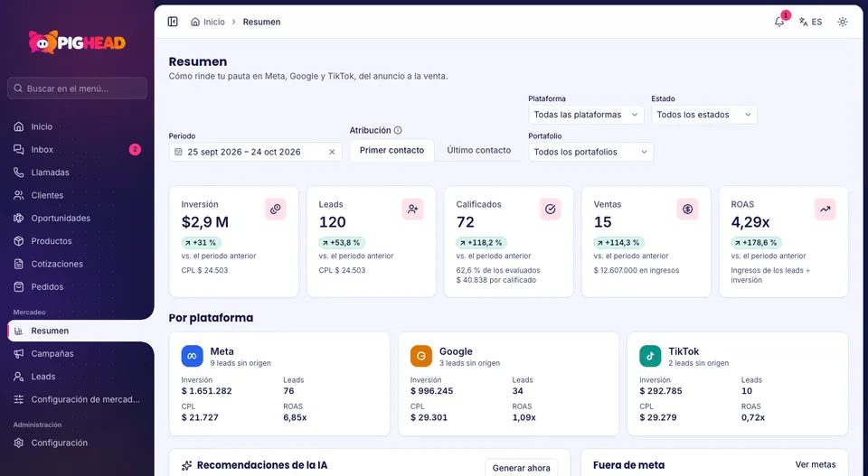The height and width of the screenshot is (476, 868).
Task: Click the ROAS +178,6 % badge
Action: 756,243
